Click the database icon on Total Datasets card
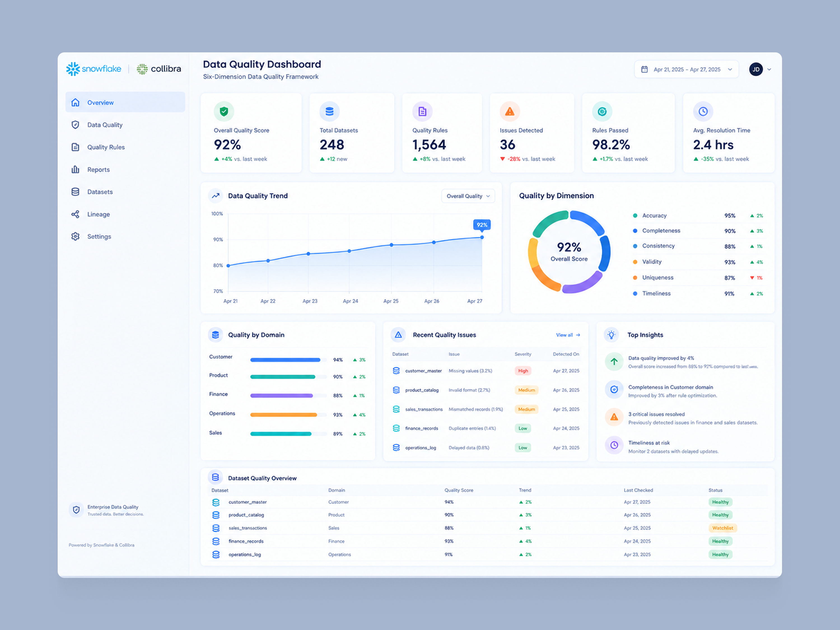 click(x=329, y=111)
